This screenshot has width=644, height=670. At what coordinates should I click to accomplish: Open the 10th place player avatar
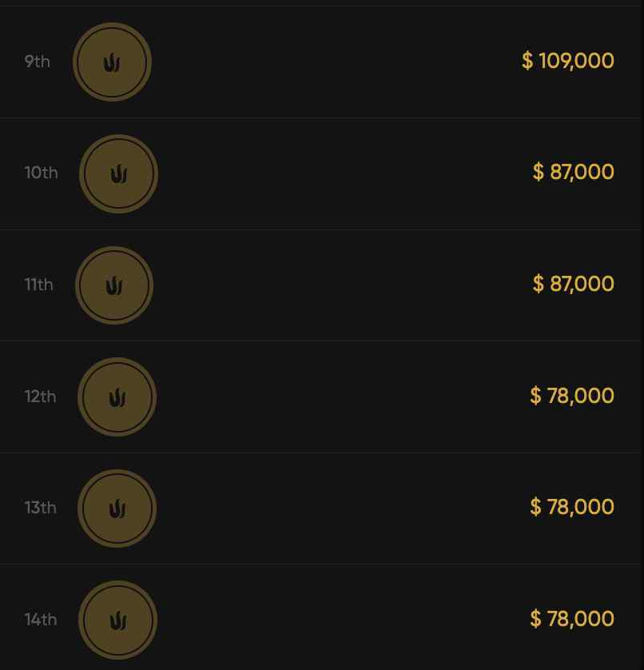(118, 173)
